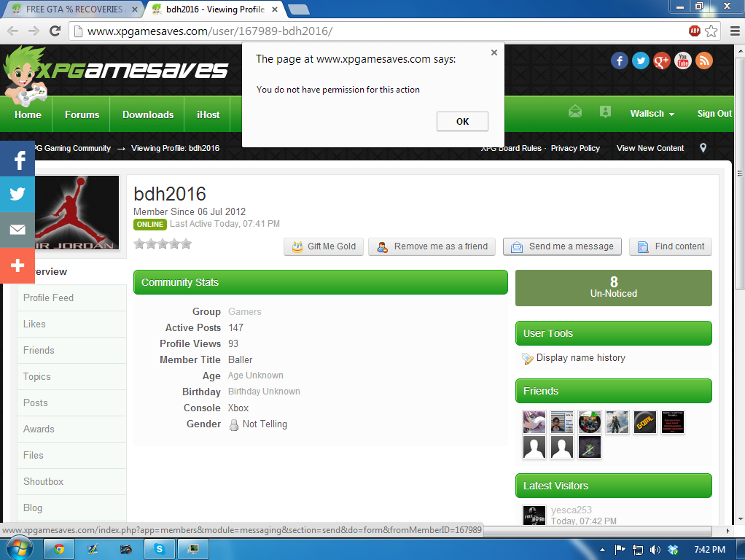Click OK in the permission dialog
The height and width of the screenshot is (560, 745).
[x=462, y=122]
